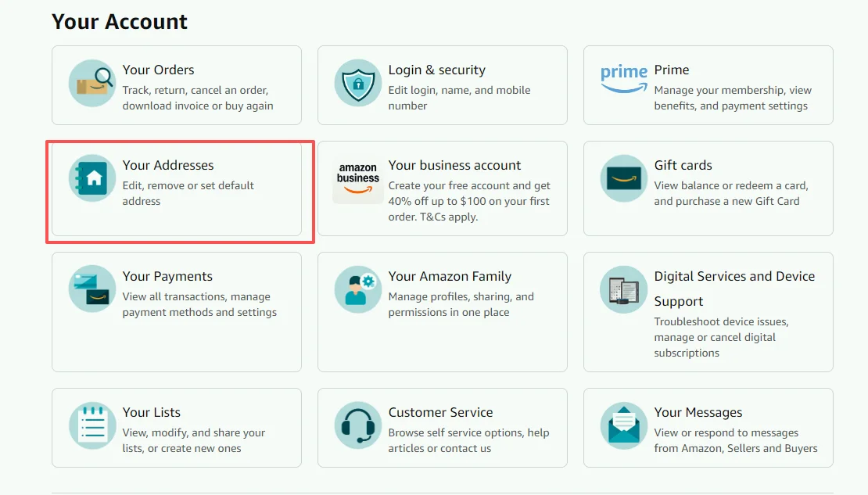Click the Your Lists notepad icon
The image size is (868, 495).
pyautogui.click(x=92, y=425)
